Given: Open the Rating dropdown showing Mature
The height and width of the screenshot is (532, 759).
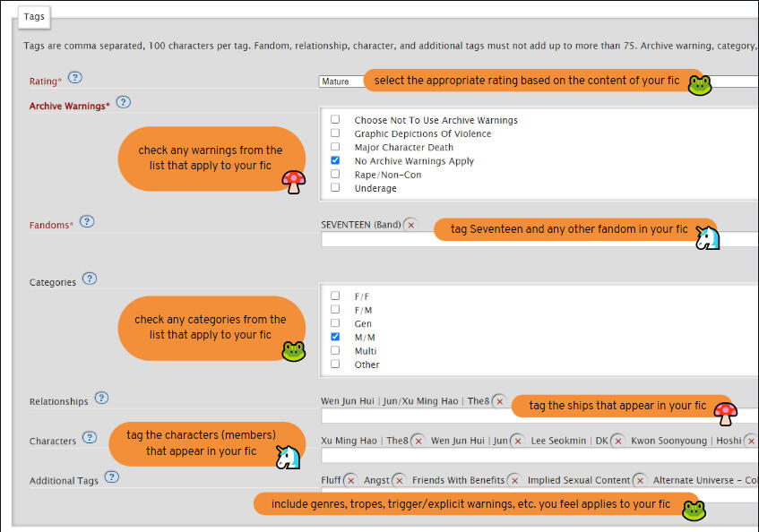Looking at the screenshot, I should click(341, 82).
